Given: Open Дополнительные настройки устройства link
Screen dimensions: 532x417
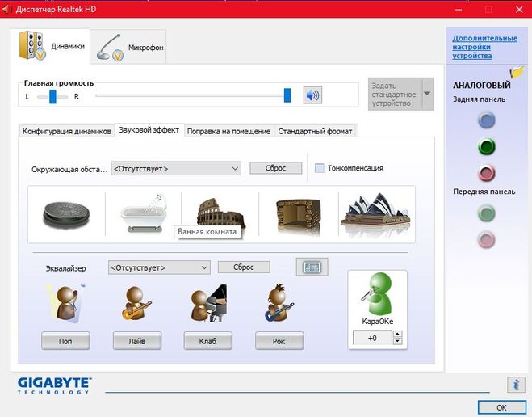Looking at the screenshot, I should [485, 47].
